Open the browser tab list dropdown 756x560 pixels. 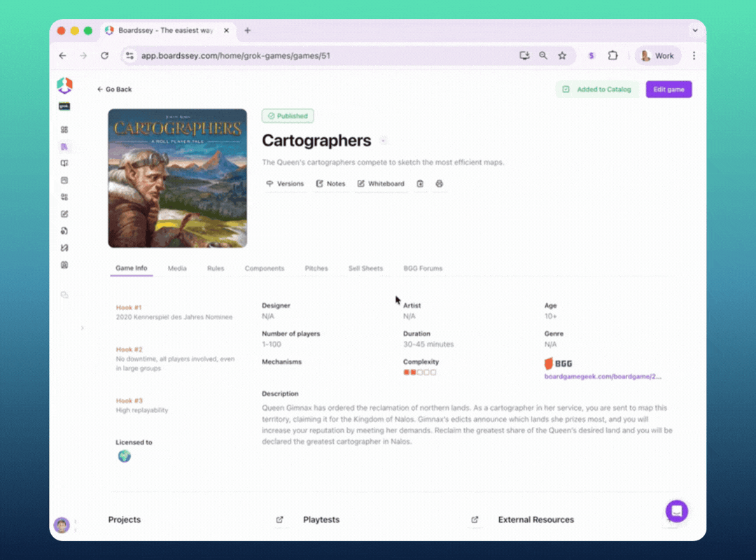click(x=694, y=30)
